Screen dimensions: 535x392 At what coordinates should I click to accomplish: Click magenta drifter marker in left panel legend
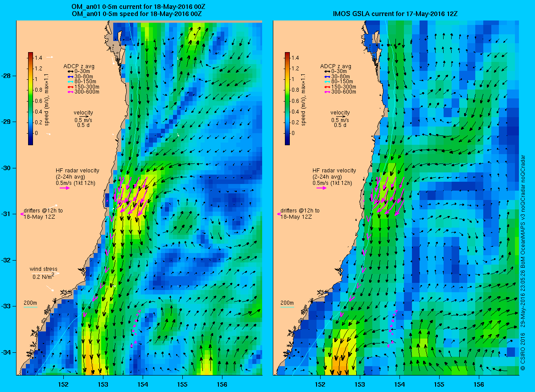pos(22,214)
